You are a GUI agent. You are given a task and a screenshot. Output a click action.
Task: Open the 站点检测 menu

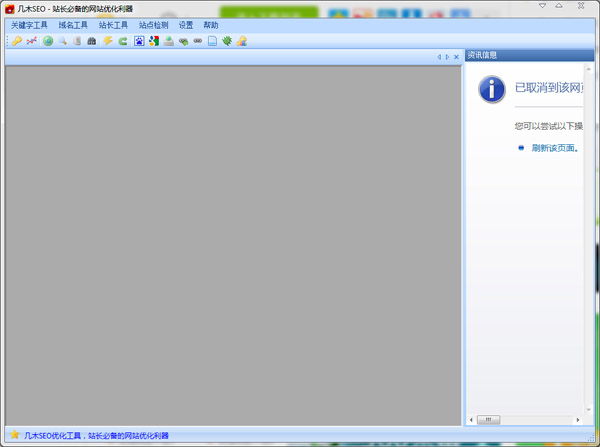[153, 25]
